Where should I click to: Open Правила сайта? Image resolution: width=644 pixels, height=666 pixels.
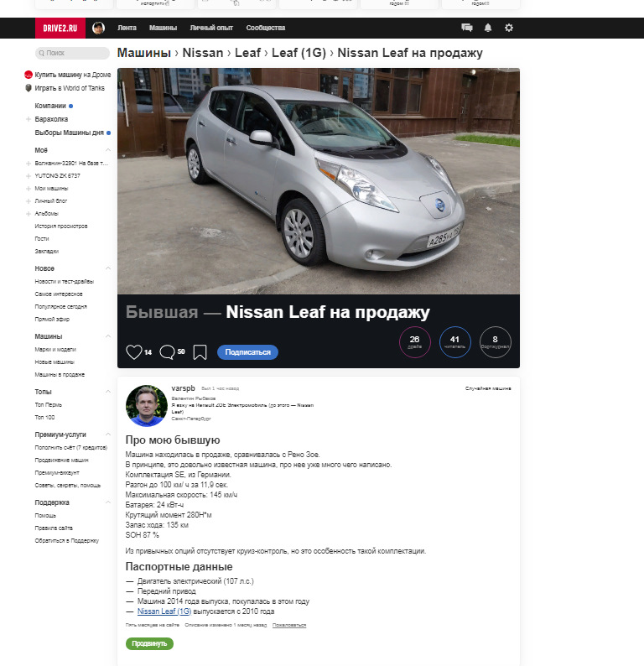pos(54,528)
